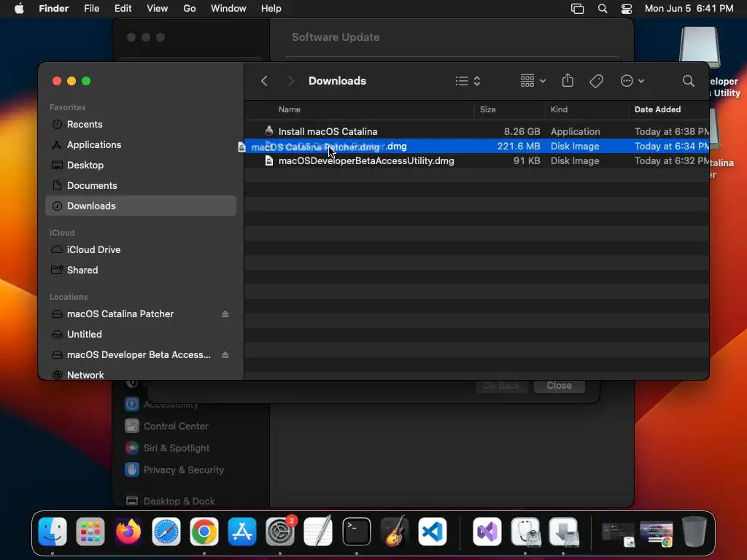Open the Finder menu
The image size is (747, 560).
[54, 9]
